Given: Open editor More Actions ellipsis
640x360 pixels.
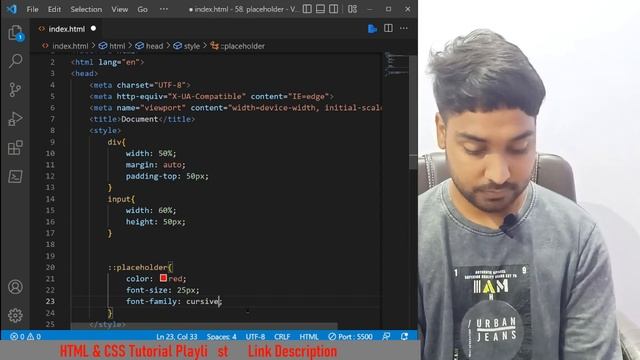Looking at the screenshot, I should (x=404, y=28).
